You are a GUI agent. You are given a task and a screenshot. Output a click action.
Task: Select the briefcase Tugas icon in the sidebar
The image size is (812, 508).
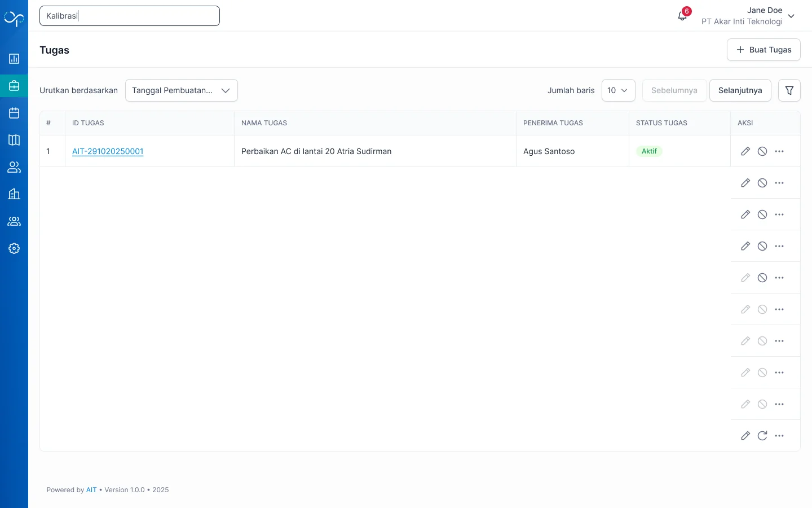[x=14, y=86]
